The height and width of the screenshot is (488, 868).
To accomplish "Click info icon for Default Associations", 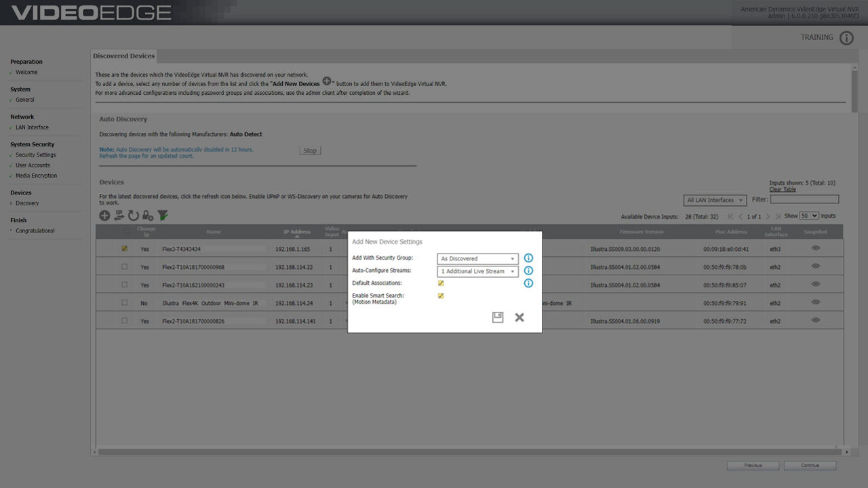I will click(x=528, y=283).
